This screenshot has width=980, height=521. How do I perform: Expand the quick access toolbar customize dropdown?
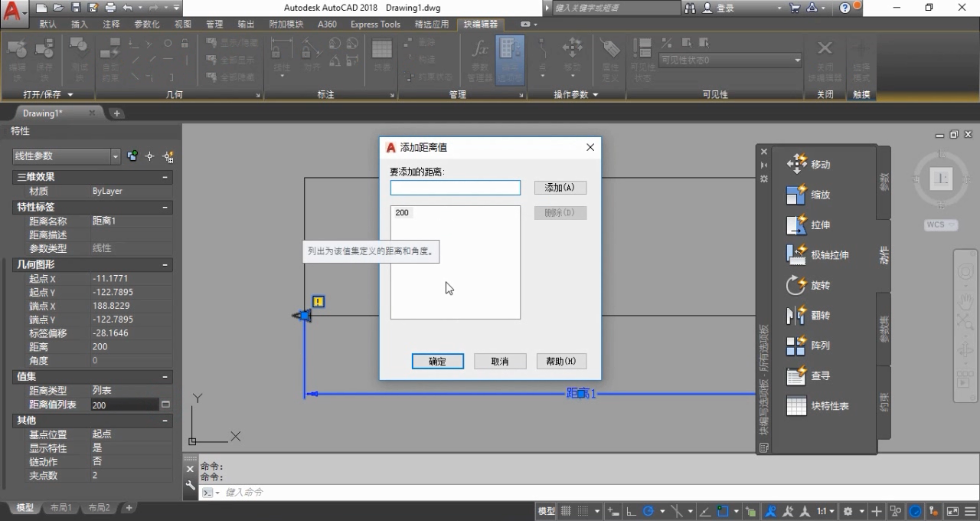176,8
